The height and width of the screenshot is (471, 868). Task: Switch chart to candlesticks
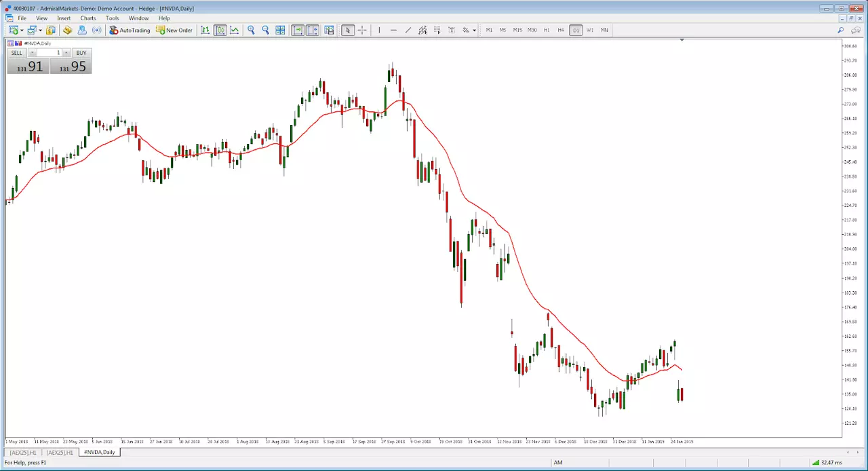220,30
